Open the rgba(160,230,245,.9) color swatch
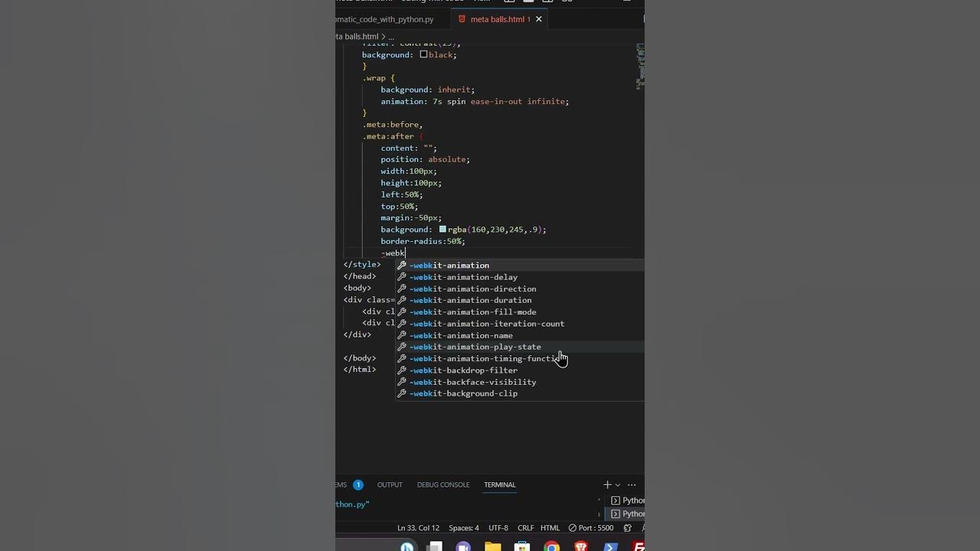Image resolution: width=980 pixels, height=551 pixels. click(x=443, y=229)
